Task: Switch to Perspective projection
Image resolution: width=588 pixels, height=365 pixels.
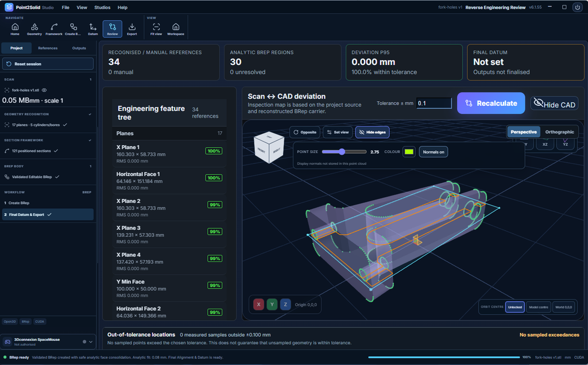Action: tap(524, 132)
